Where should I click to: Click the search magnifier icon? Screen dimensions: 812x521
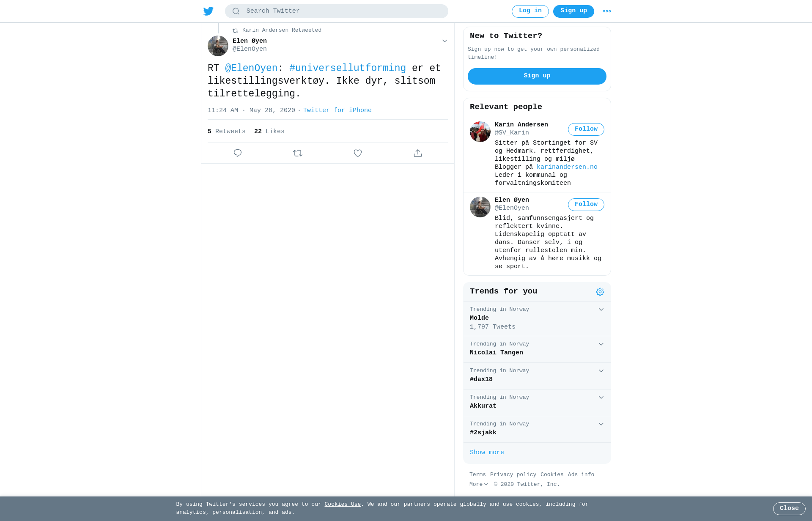(236, 11)
